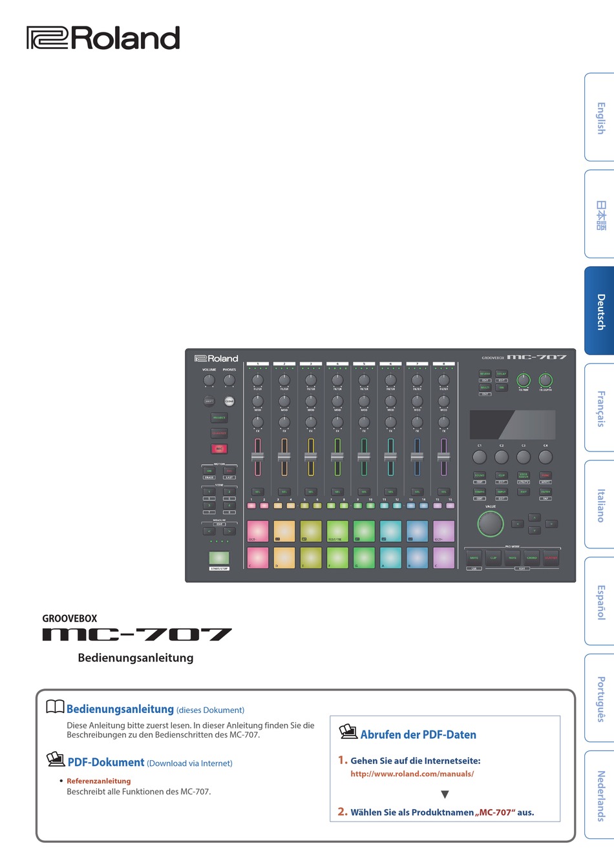Toggle the MOTION REC button
The height and width of the screenshot is (868, 614).
tap(229, 471)
